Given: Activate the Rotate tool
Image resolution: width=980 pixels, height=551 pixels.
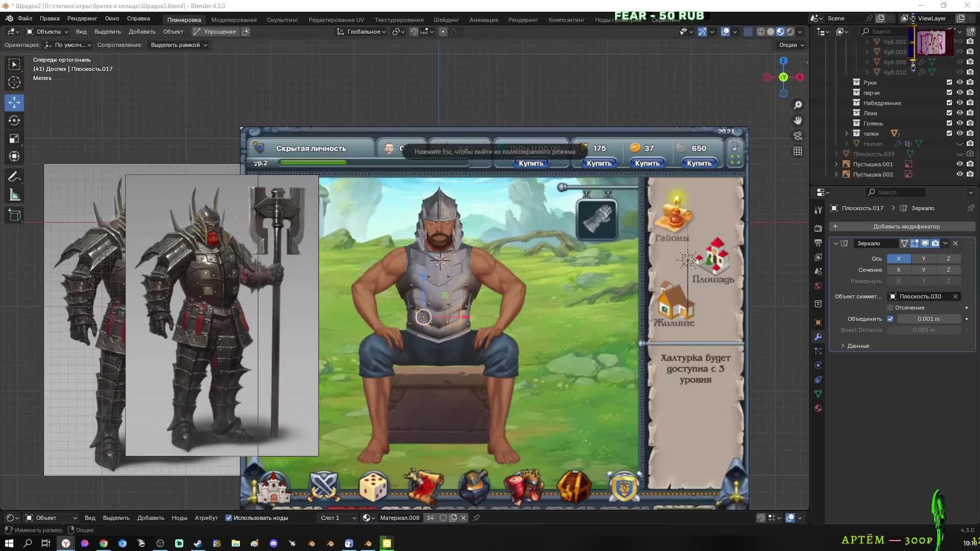Looking at the screenshot, I should pos(14,120).
